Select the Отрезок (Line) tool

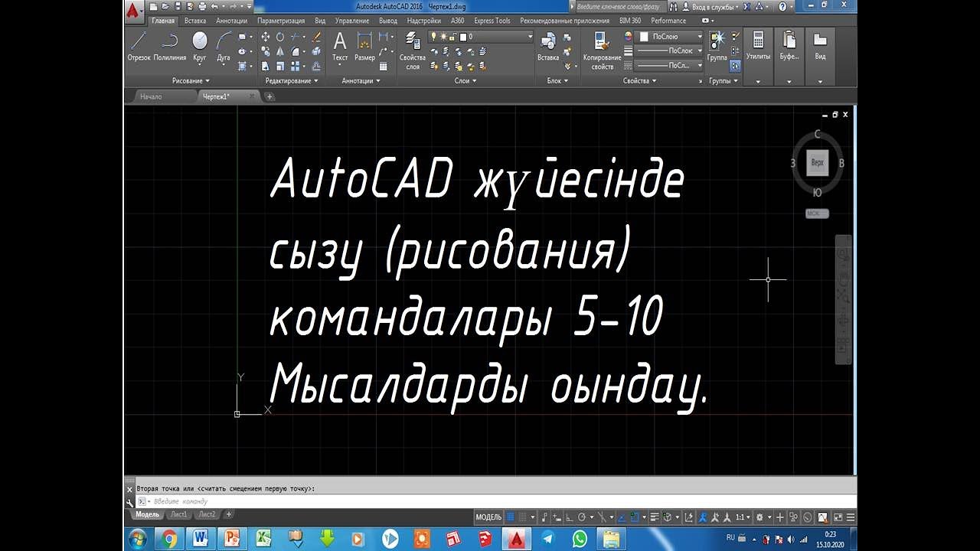click(139, 47)
